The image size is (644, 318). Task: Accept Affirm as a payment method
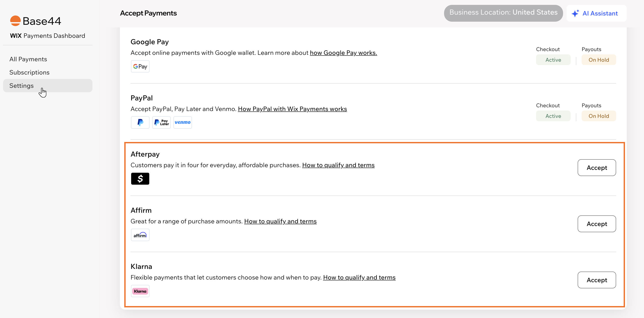click(x=597, y=224)
